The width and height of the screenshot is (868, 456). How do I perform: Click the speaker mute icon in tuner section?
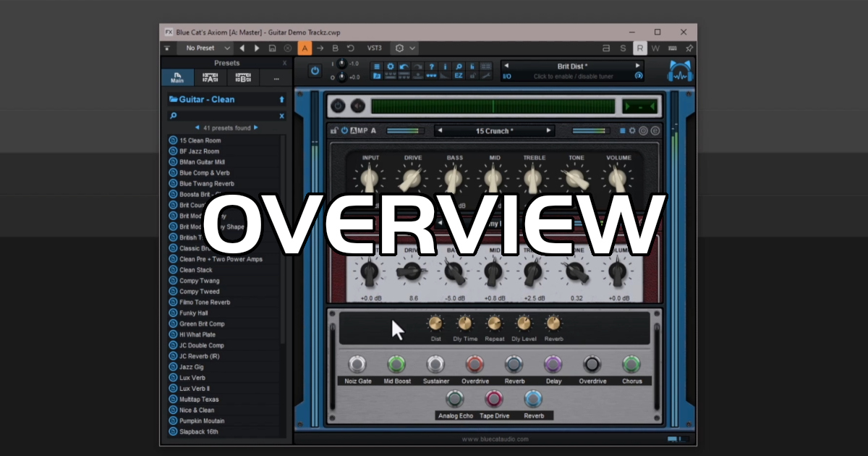358,106
